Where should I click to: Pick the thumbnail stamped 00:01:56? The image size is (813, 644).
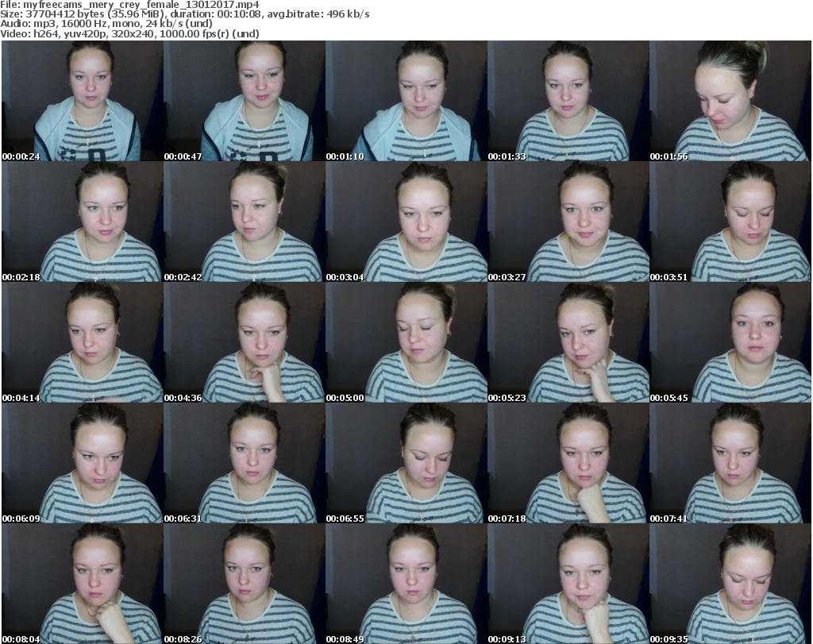730,101
